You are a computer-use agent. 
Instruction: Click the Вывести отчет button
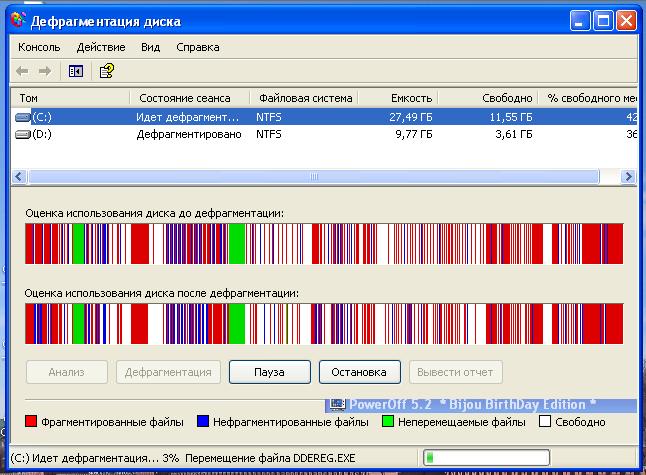coord(455,372)
